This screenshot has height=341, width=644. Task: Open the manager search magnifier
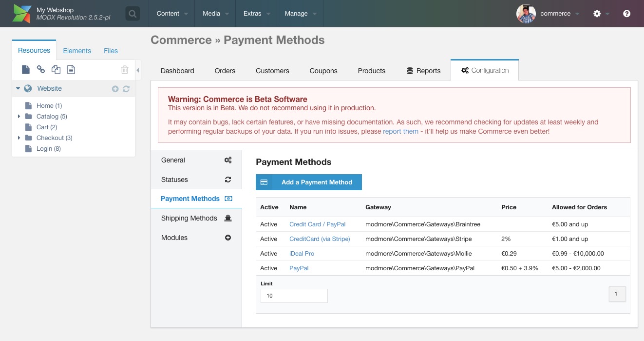(133, 14)
